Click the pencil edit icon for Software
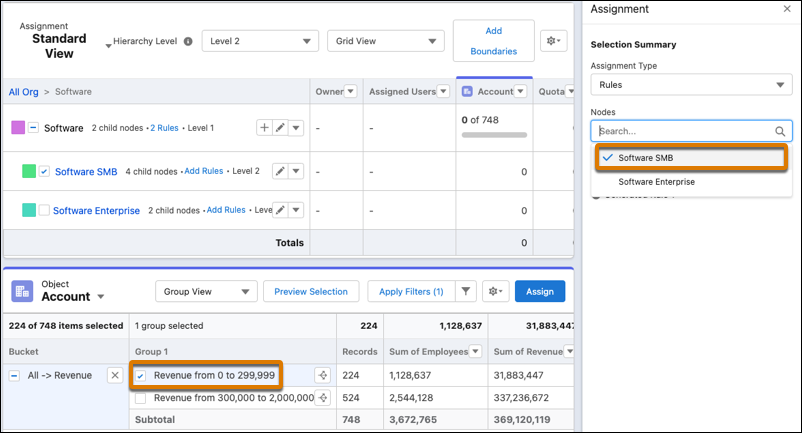 coord(280,128)
